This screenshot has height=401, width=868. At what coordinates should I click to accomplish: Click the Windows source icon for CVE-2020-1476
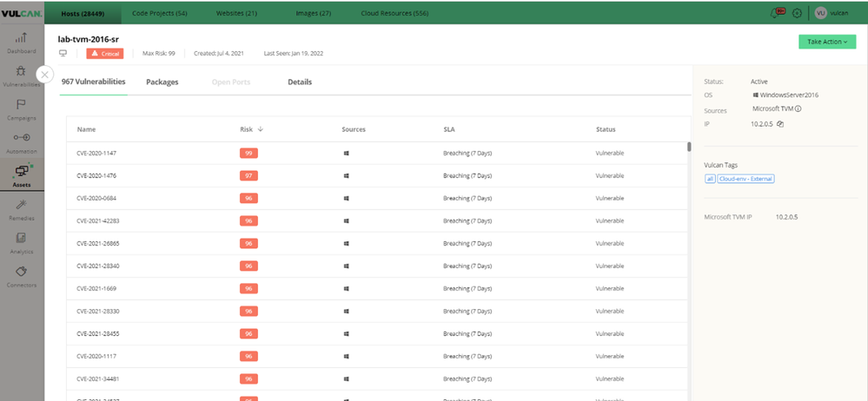346,176
